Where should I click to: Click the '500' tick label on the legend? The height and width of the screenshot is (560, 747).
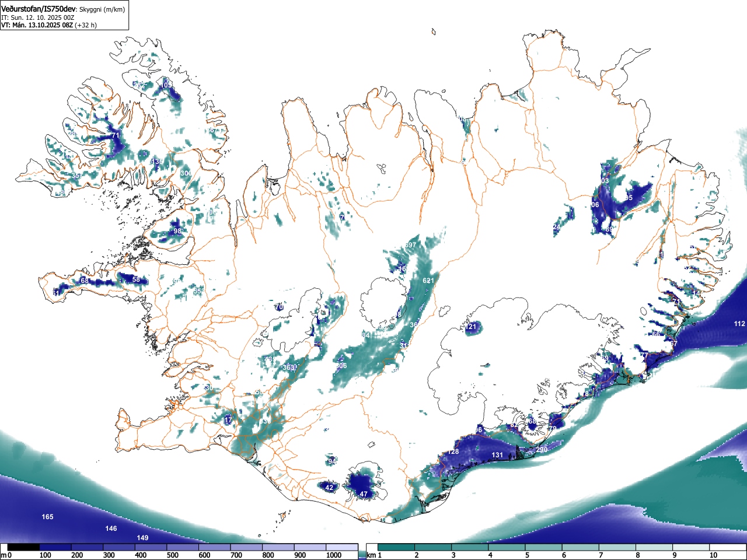(x=172, y=555)
